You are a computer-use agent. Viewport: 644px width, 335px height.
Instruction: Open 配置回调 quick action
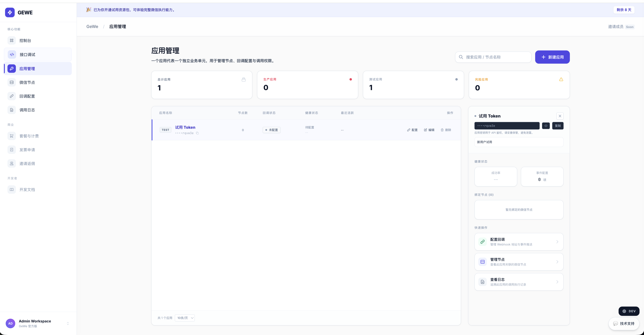click(519, 242)
